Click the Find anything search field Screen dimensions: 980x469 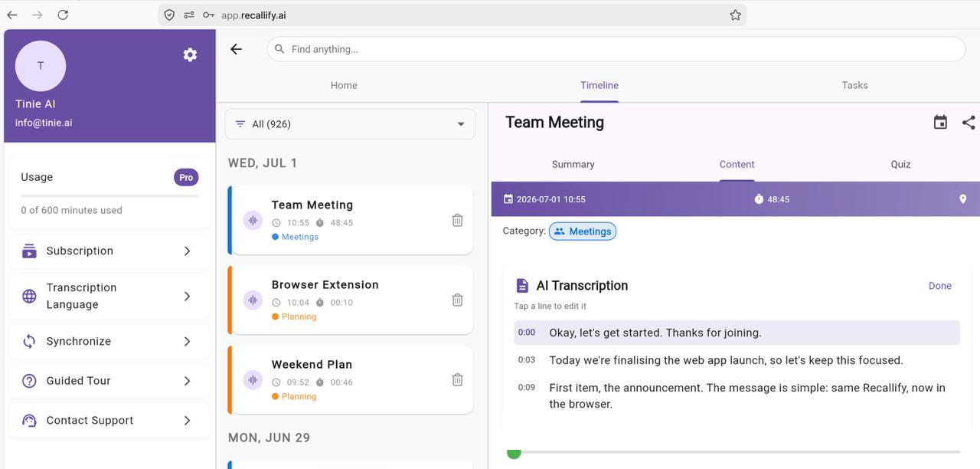[x=616, y=49]
